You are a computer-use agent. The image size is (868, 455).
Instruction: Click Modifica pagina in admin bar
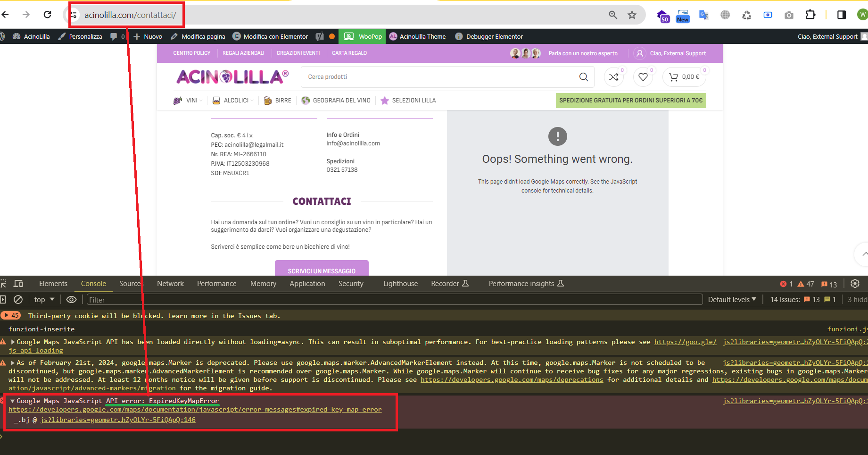pos(198,36)
